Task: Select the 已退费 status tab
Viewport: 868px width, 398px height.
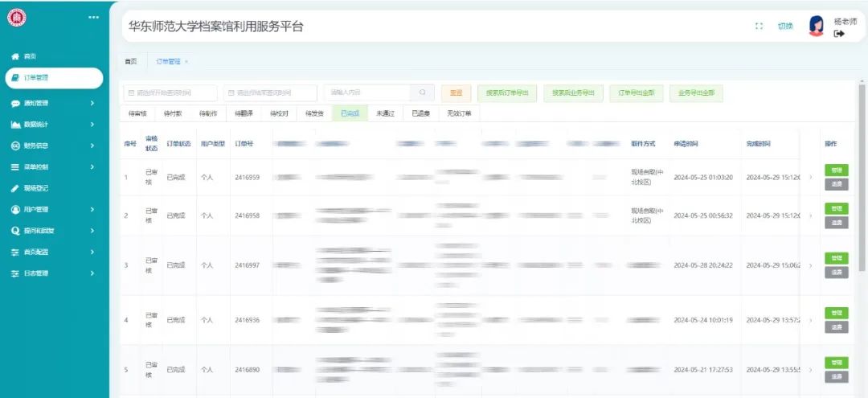Action: pos(421,113)
